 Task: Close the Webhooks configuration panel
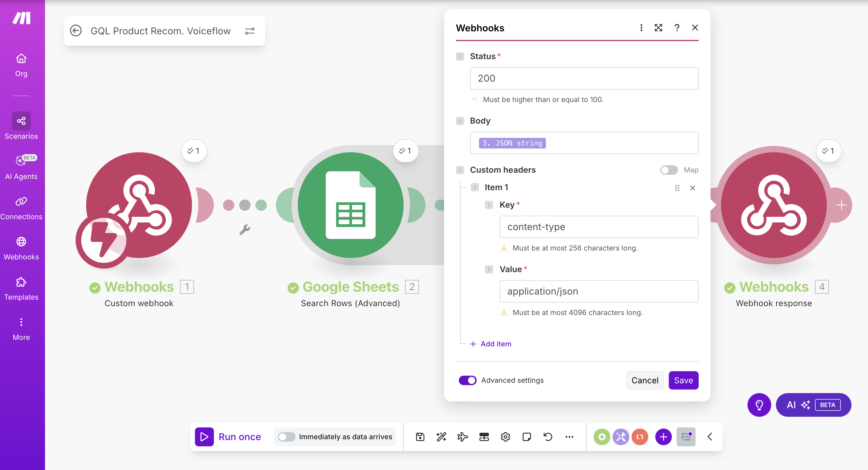695,28
